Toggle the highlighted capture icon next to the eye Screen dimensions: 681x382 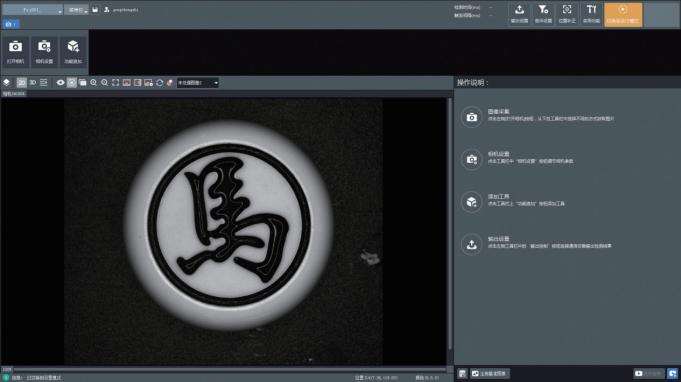click(x=72, y=82)
